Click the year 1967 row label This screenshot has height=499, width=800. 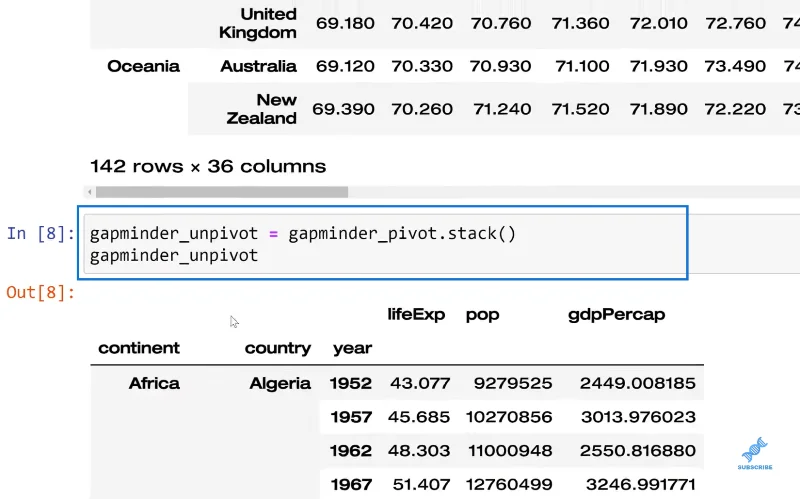[351, 484]
